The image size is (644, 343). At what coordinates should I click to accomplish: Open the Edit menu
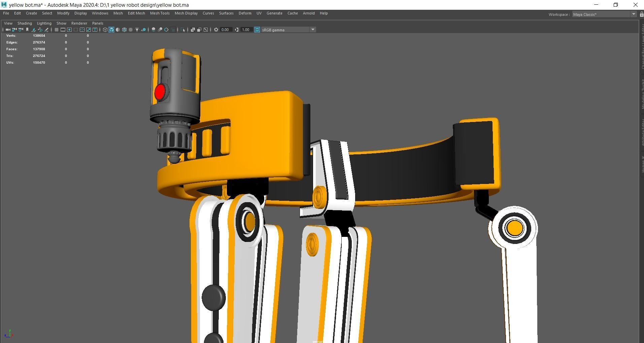pyautogui.click(x=18, y=13)
